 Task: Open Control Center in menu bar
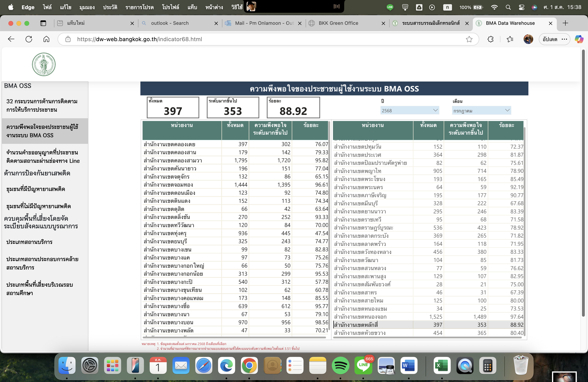[521, 7]
